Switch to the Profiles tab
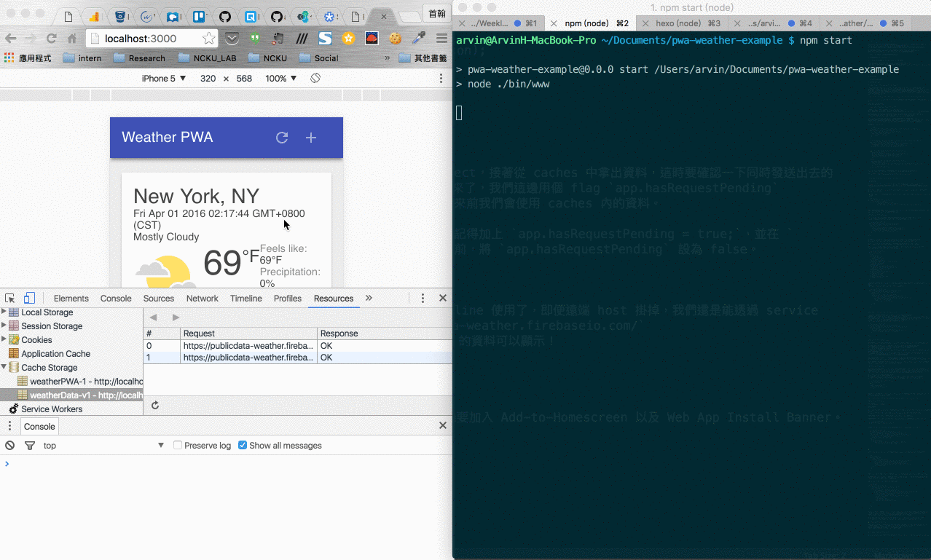 (x=288, y=299)
